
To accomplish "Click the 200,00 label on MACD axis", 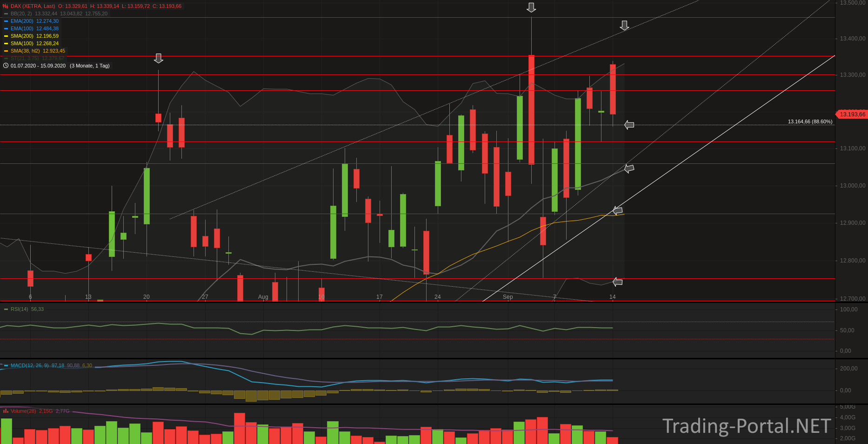I will click(849, 369).
